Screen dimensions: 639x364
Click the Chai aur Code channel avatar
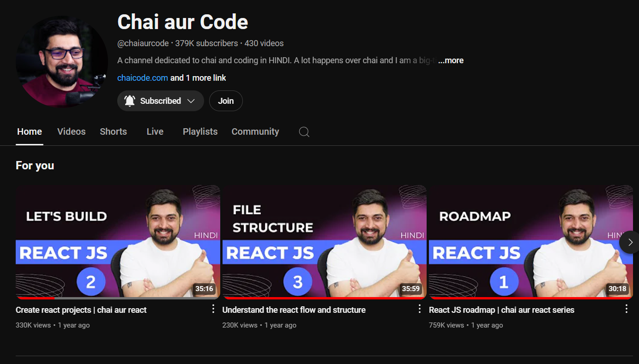[x=62, y=61]
